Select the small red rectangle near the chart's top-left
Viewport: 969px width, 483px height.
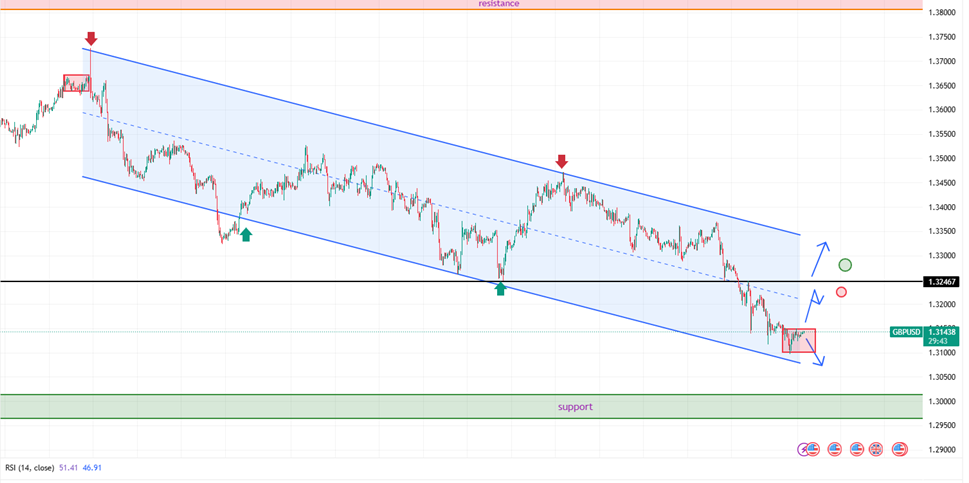(77, 84)
